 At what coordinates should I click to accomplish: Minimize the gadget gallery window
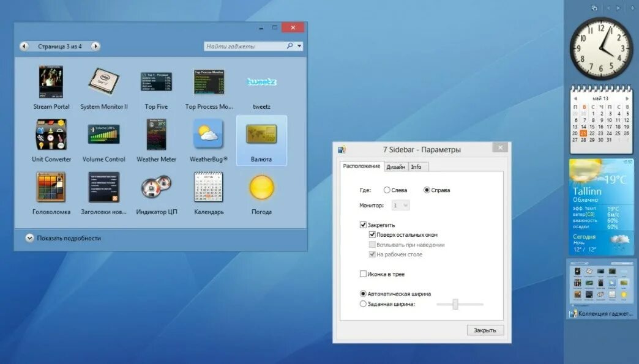[261, 28]
